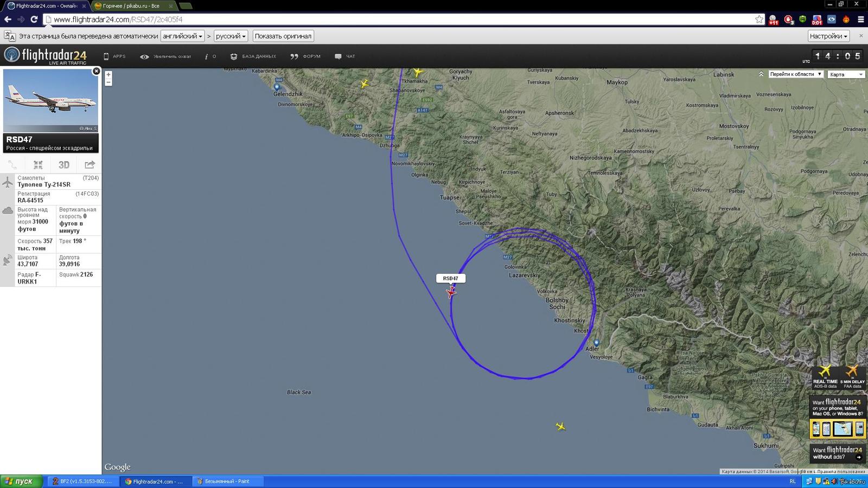Click the RSD47 callsign label on map
This screenshot has height=488, width=868.
451,278
